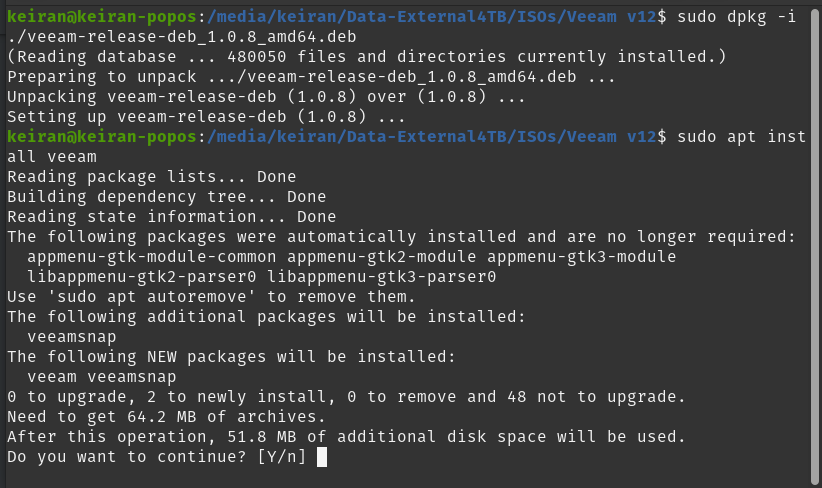The height and width of the screenshot is (488, 822).
Task: Click 'appmenu-gtk3-module' package name
Action: [x=581, y=257]
